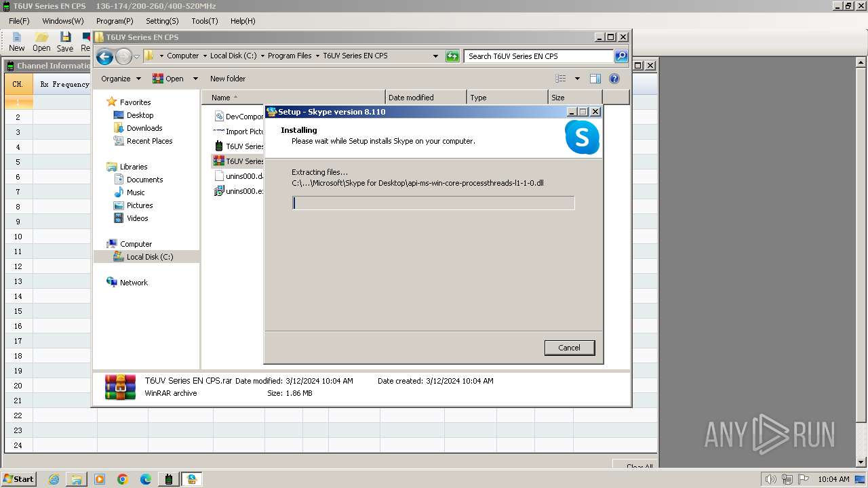
Task: Sort files by the Name column header
Action: click(293, 98)
